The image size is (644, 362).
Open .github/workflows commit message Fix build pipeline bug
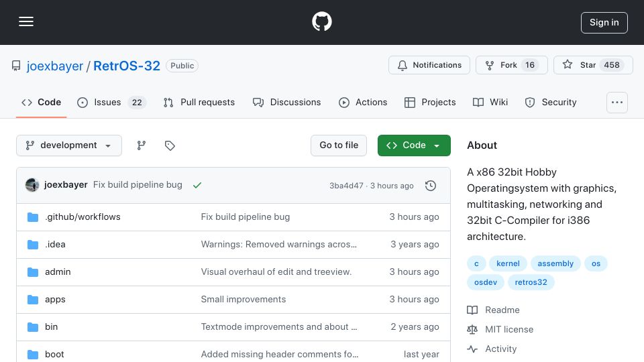[x=246, y=217]
